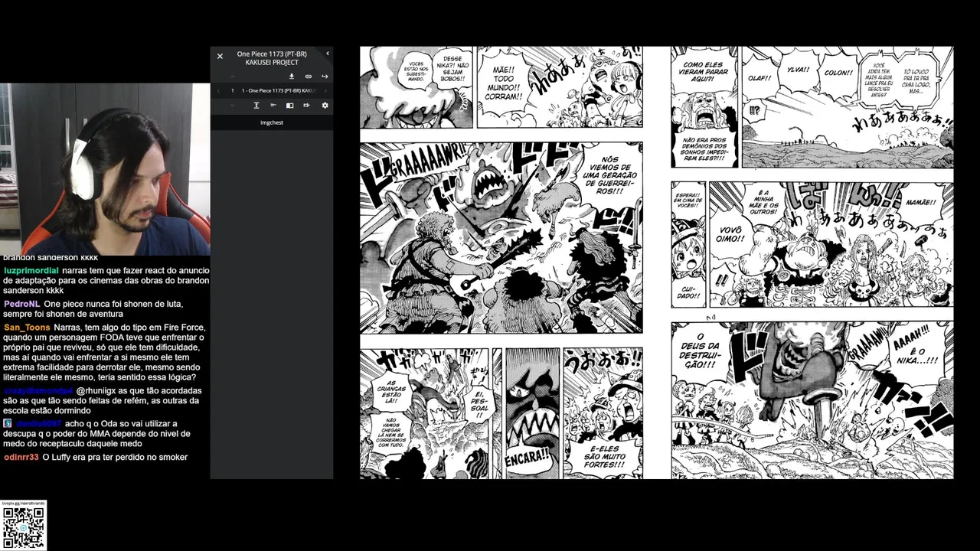Viewport: 980px width, 551px height.
Task: Click the down chevron below chapter number
Action: click(232, 105)
